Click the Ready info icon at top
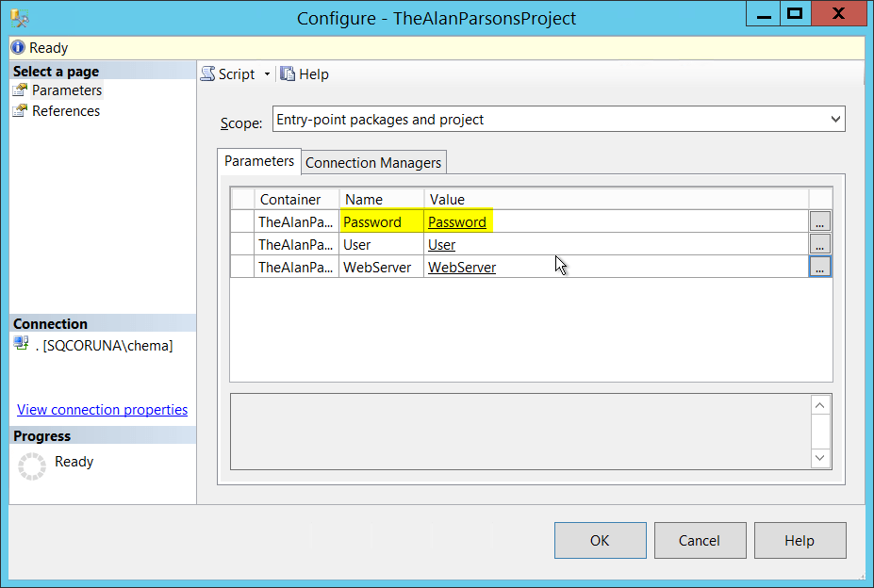The height and width of the screenshot is (588, 874). pos(17,47)
